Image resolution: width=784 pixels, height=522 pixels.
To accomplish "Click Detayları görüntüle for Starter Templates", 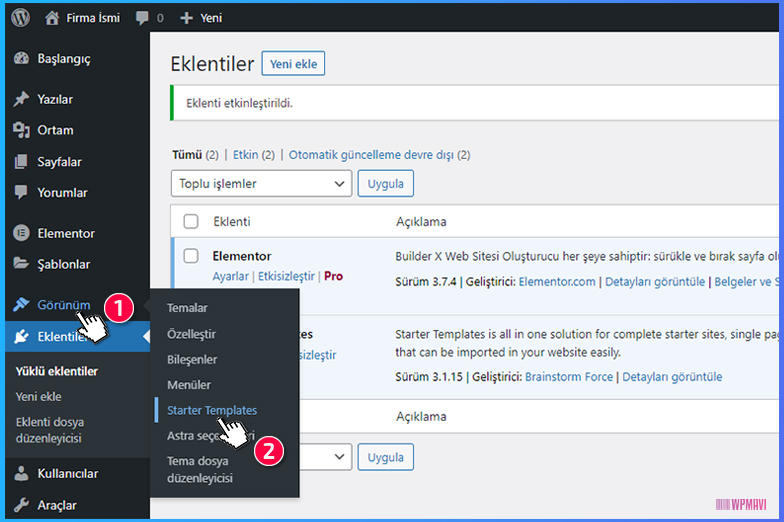I will pyautogui.click(x=672, y=376).
